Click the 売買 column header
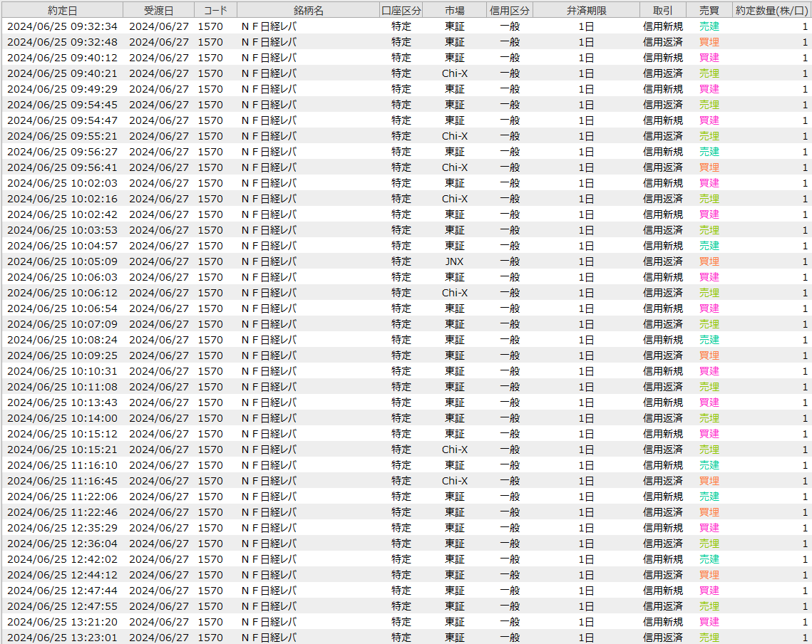This screenshot has height=644, width=812. (x=709, y=11)
